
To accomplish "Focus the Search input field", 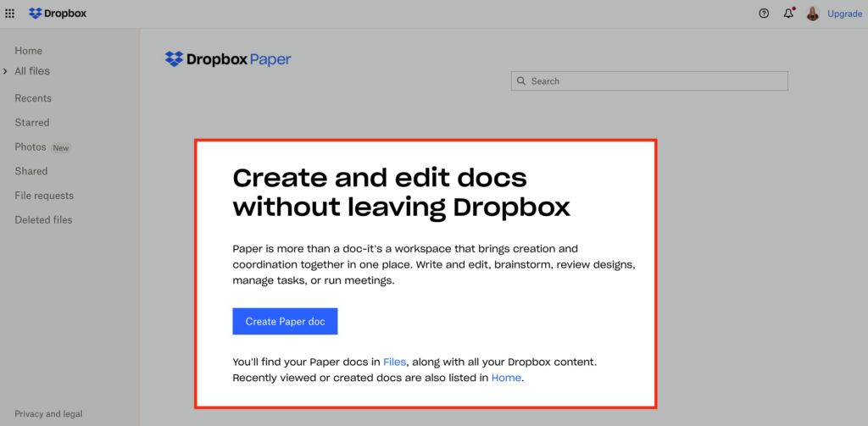I will click(x=649, y=80).
